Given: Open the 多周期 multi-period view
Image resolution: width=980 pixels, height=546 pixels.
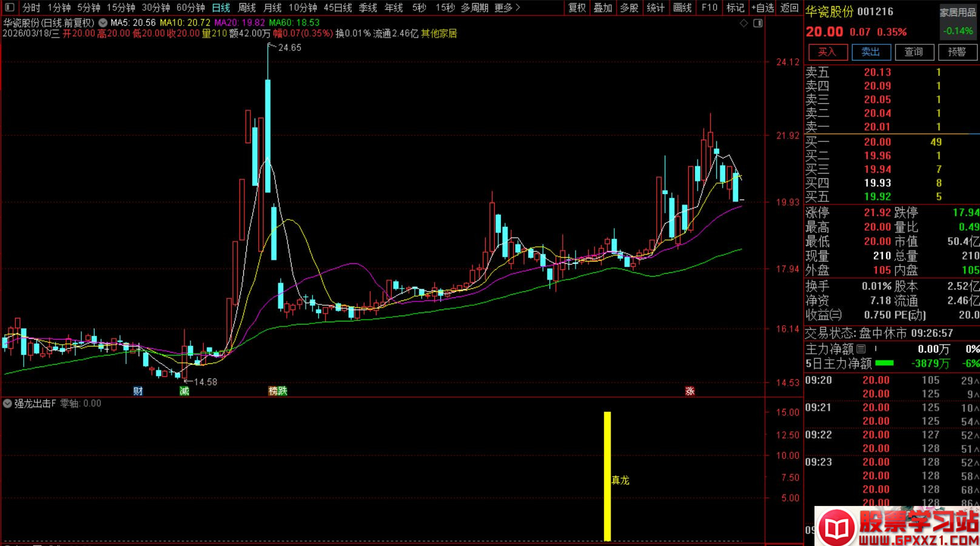Looking at the screenshot, I should pos(474,7).
